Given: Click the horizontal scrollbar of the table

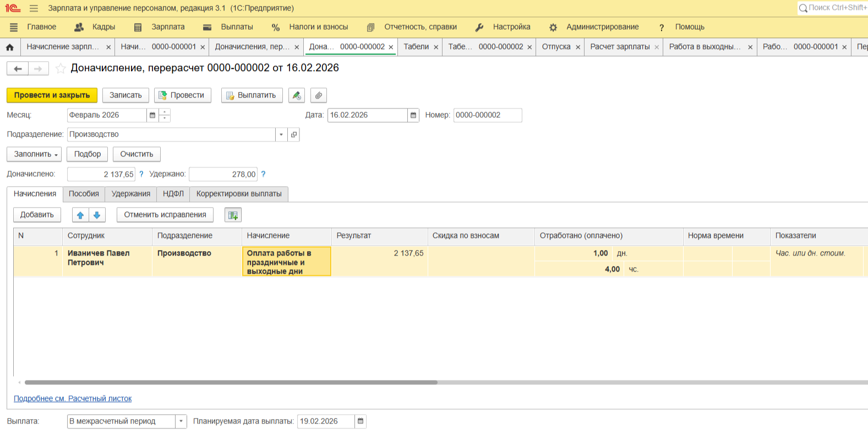Looking at the screenshot, I should [231, 382].
